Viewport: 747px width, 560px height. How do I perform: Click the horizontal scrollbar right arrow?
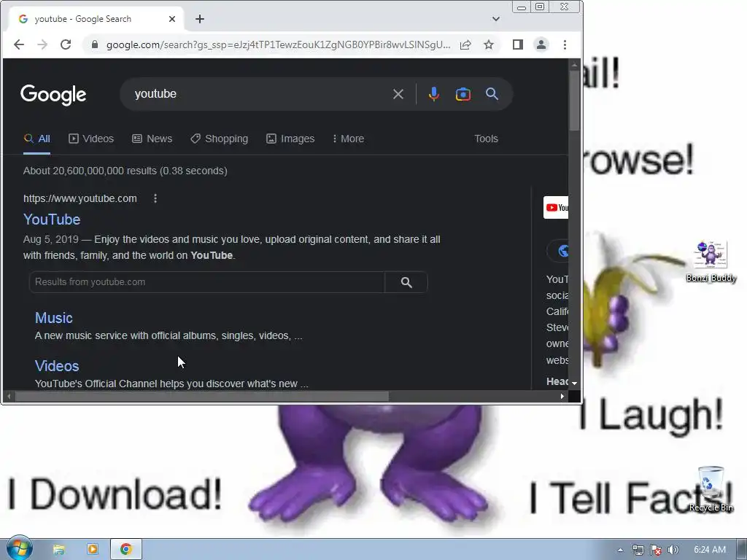562,396
